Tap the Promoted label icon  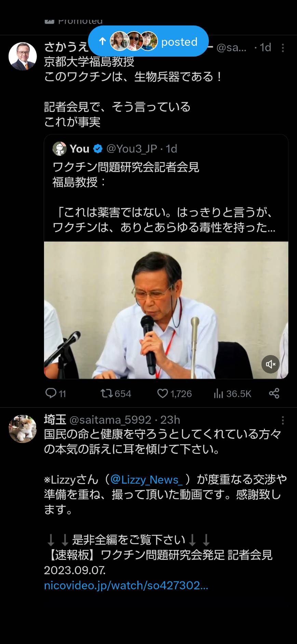pos(50,21)
